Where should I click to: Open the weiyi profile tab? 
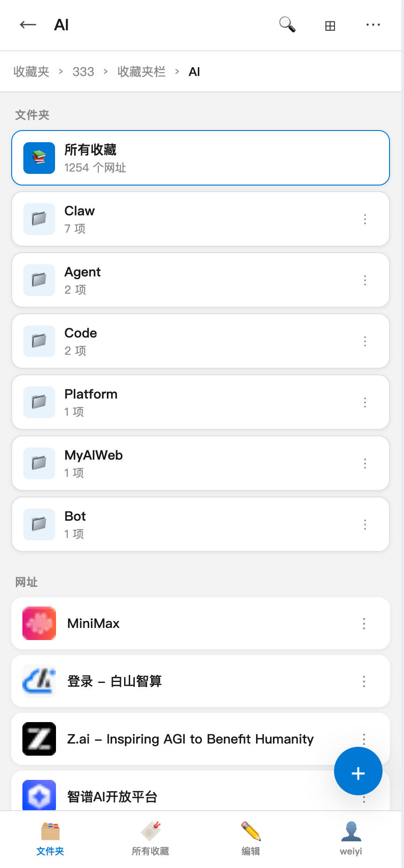(351, 839)
